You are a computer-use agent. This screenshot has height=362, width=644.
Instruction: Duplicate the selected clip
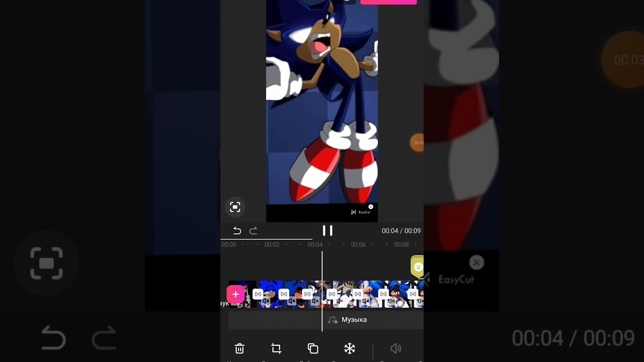313,348
